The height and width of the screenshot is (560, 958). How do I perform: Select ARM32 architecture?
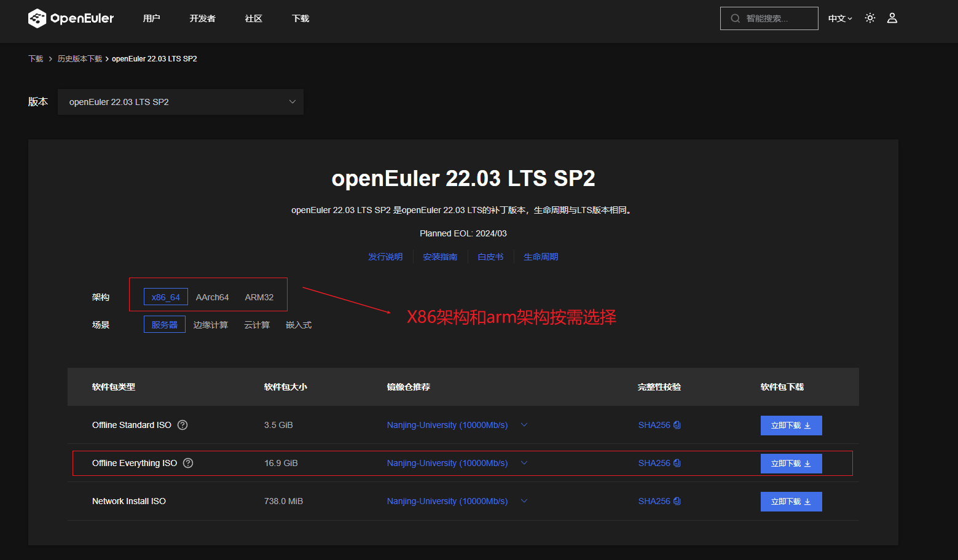[259, 297]
